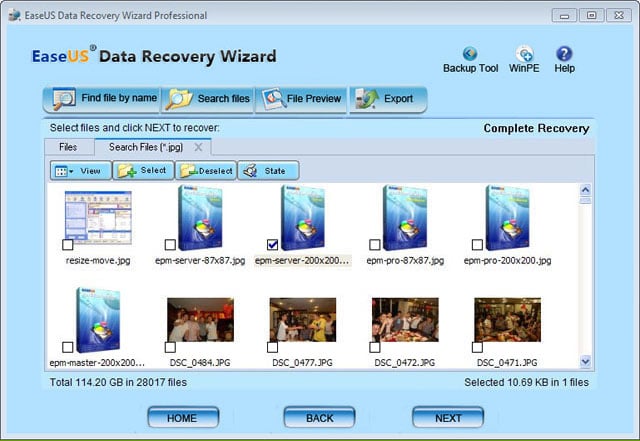
Task: Click the State toolbar label
Action: point(275,171)
